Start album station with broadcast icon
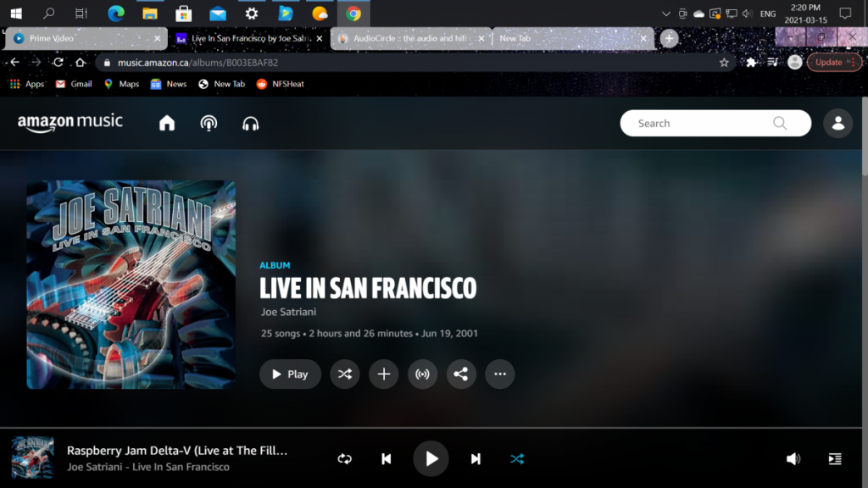The width and height of the screenshot is (868, 488). (x=422, y=374)
